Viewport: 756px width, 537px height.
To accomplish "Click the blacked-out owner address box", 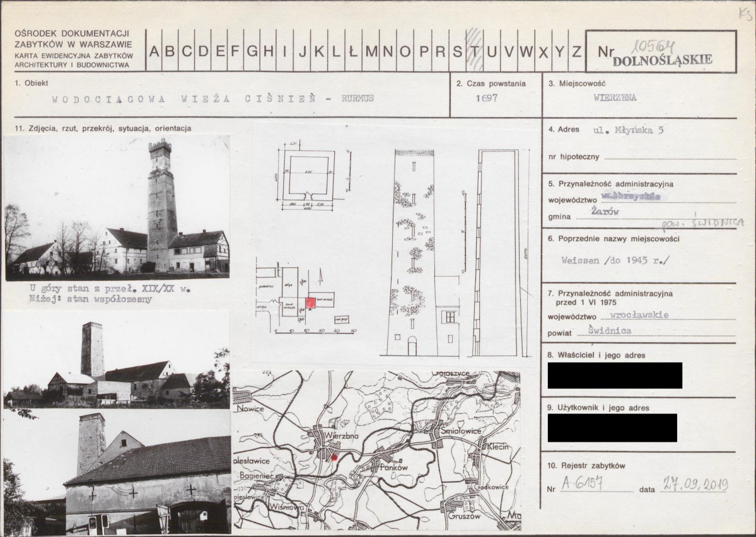I will click(x=615, y=376).
